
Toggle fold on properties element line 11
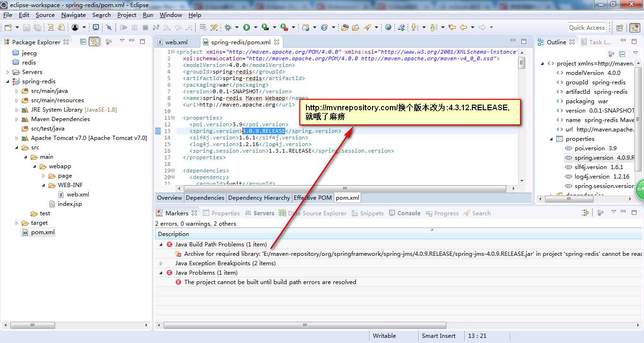click(172, 118)
